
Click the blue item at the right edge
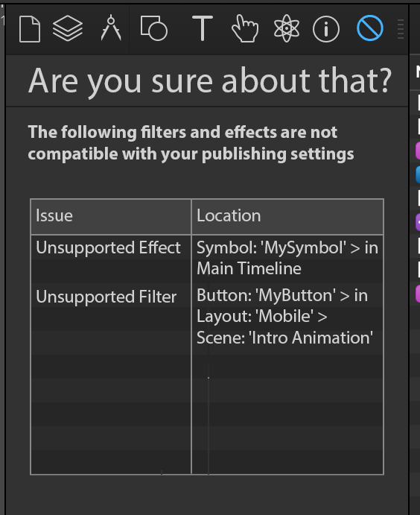click(x=418, y=174)
